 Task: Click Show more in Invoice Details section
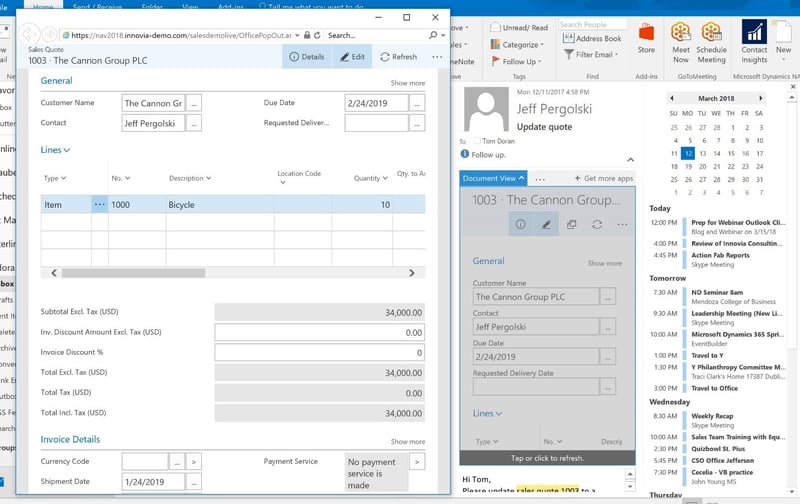point(408,441)
